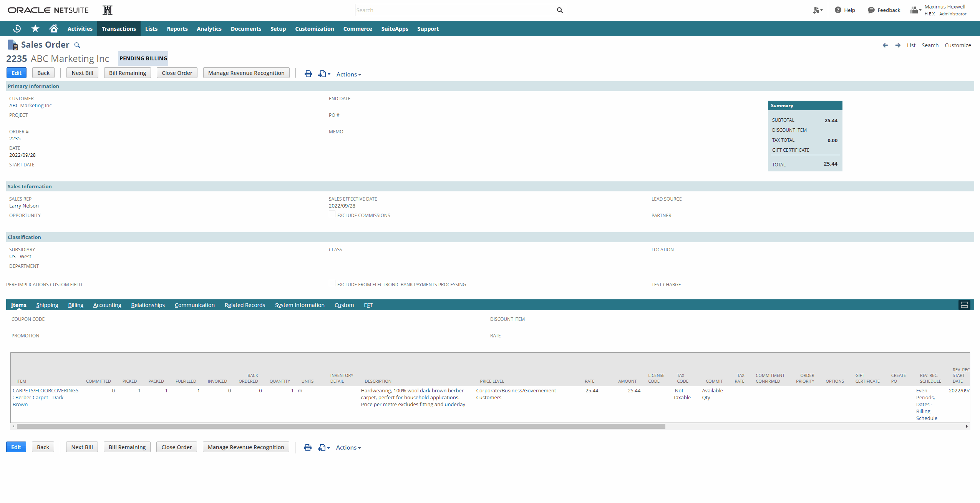Click the bottom Print icon

pyautogui.click(x=308, y=447)
